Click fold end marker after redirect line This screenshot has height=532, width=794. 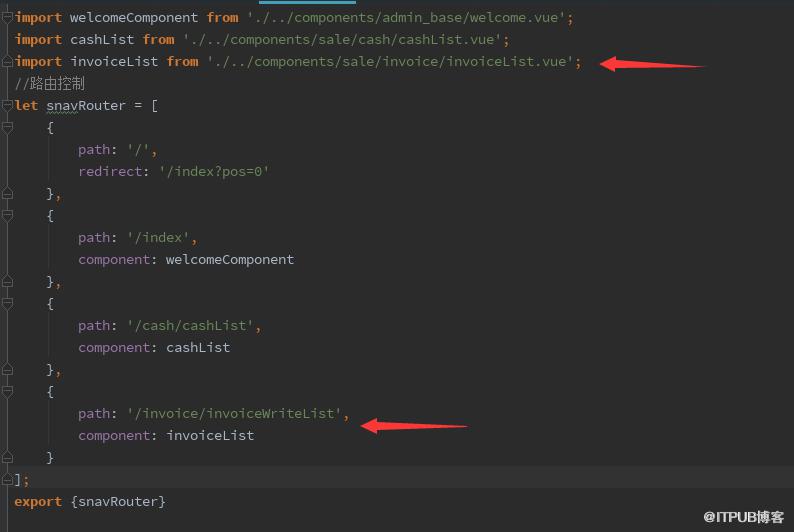pos(7,194)
